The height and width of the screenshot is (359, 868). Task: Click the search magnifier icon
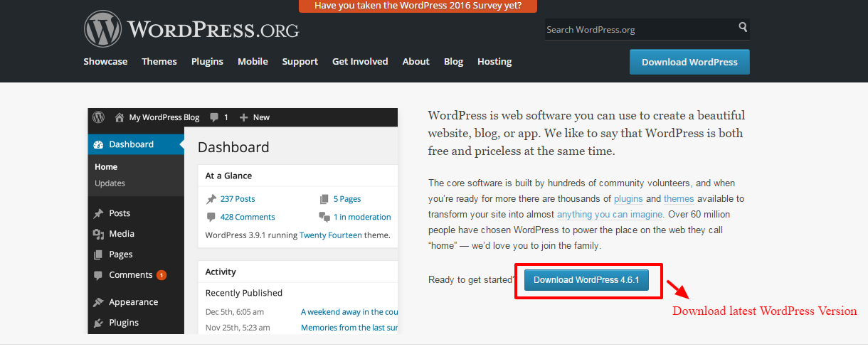[x=743, y=28]
